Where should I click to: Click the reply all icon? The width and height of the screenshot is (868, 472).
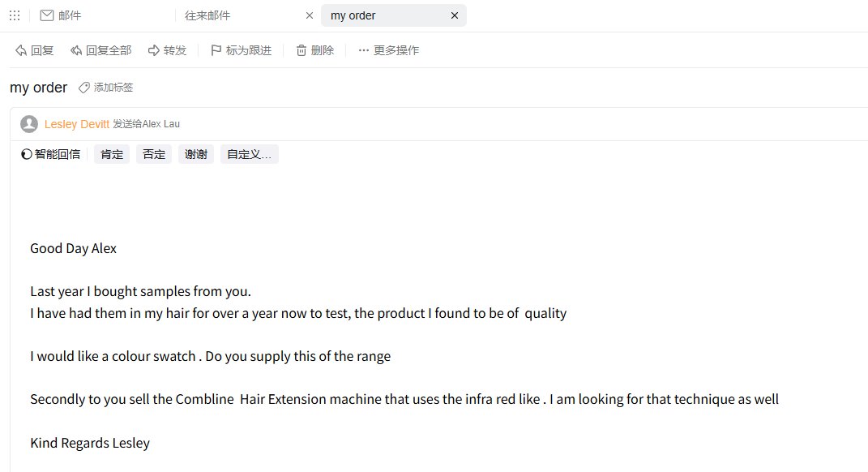point(76,50)
